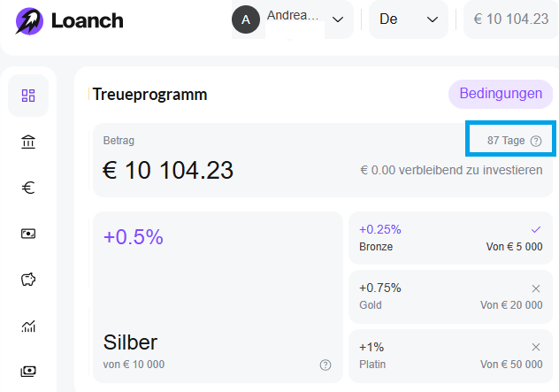Open the statistics chart sidebar icon
Screen dimensions: 559x392
[x=28, y=326]
